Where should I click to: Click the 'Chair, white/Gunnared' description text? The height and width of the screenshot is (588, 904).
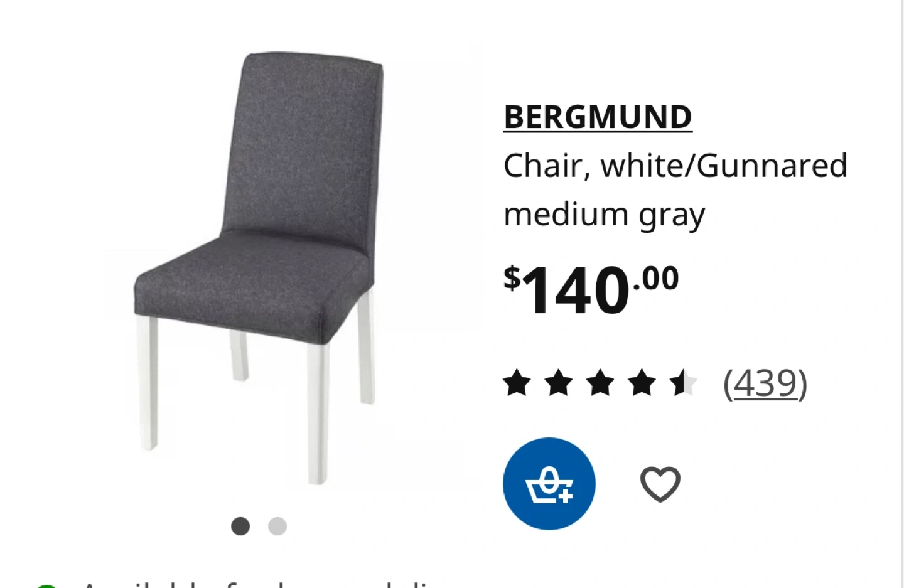click(675, 166)
